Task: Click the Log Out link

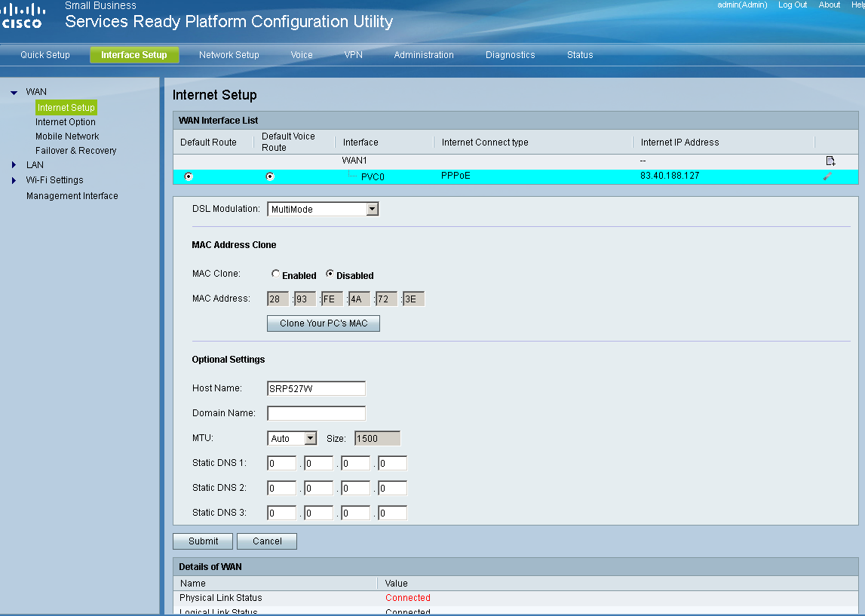Action: coord(792,5)
